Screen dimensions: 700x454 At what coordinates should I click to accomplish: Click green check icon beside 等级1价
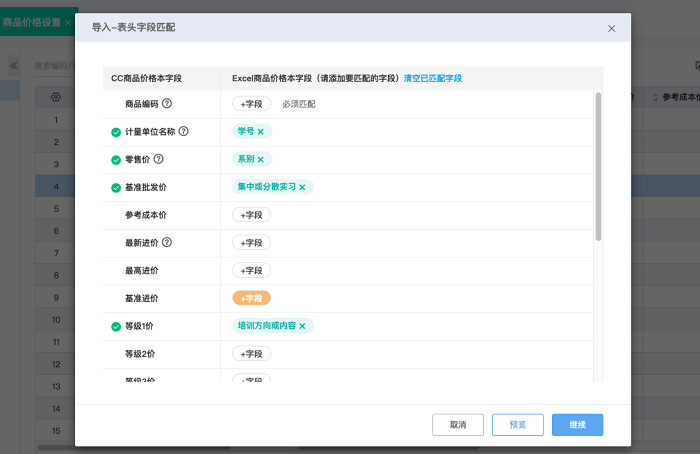[116, 326]
